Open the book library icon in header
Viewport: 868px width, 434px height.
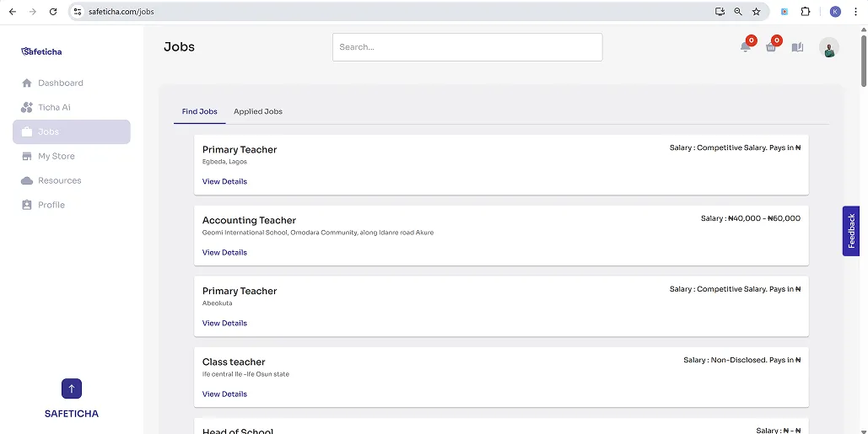click(797, 47)
